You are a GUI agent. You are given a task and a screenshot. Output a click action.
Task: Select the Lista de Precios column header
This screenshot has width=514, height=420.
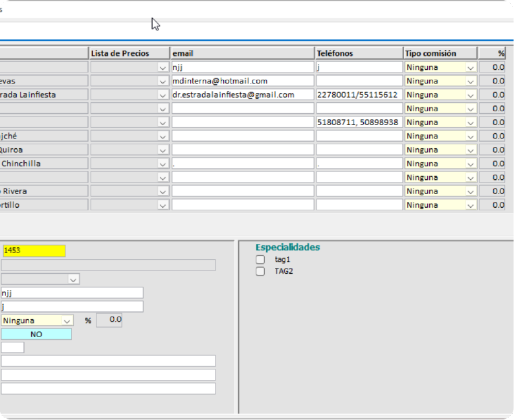(x=129, y=53)
